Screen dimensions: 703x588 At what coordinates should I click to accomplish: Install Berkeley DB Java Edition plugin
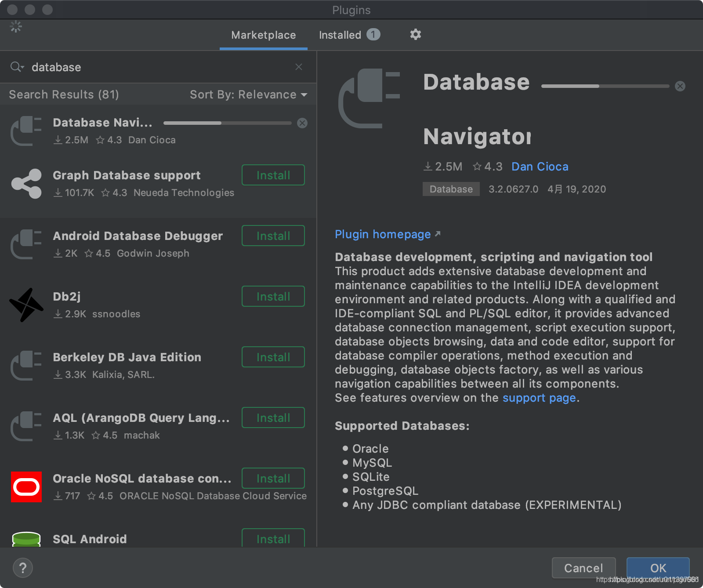click(x=273, y=357)
